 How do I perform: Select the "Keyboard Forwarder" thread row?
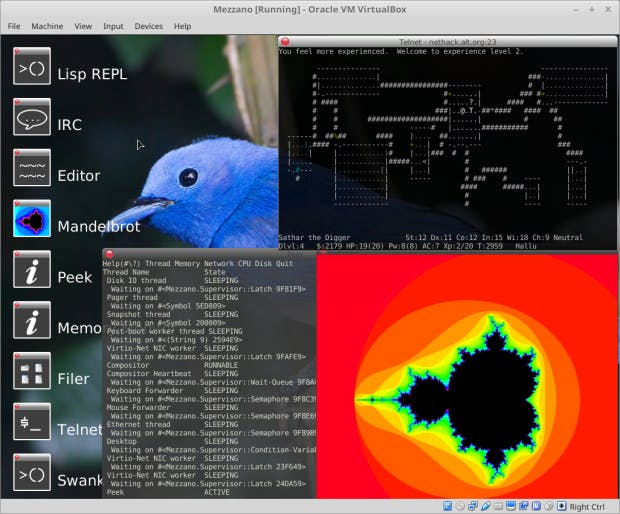172,391
